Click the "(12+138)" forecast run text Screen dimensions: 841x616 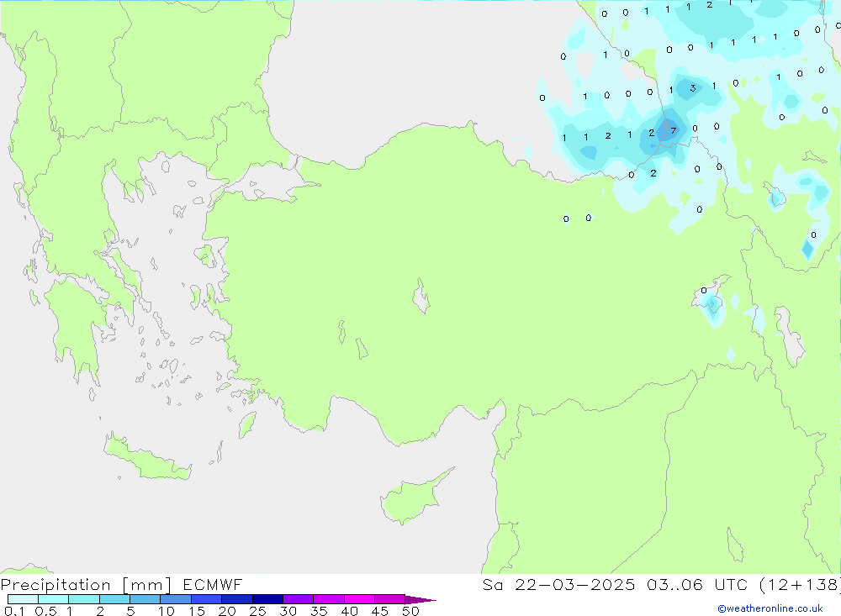pos(800,584)
